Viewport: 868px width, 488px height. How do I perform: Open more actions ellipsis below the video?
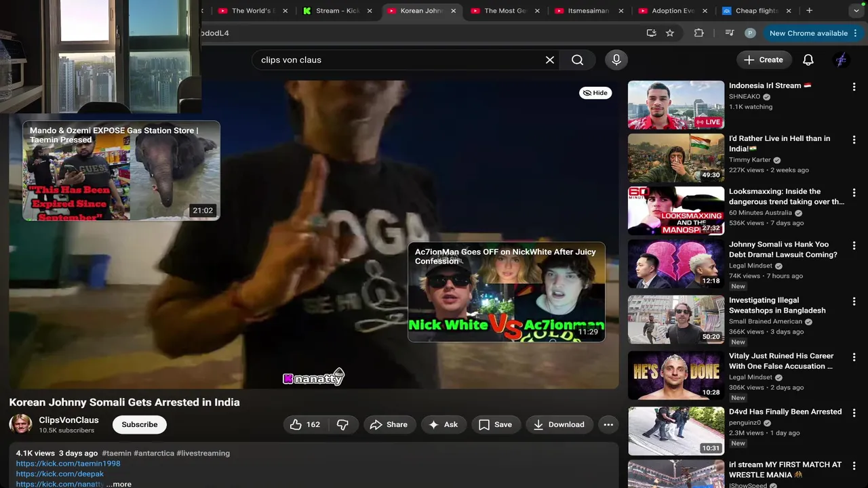608,424
